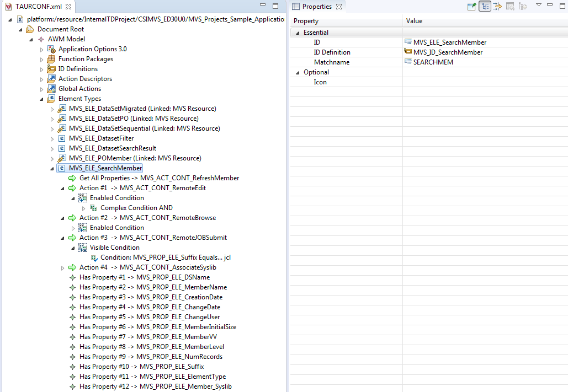Click the MVS_ID_SearchMember ID Definition value icon
568x392 pixels.
(x=408, y=52)
